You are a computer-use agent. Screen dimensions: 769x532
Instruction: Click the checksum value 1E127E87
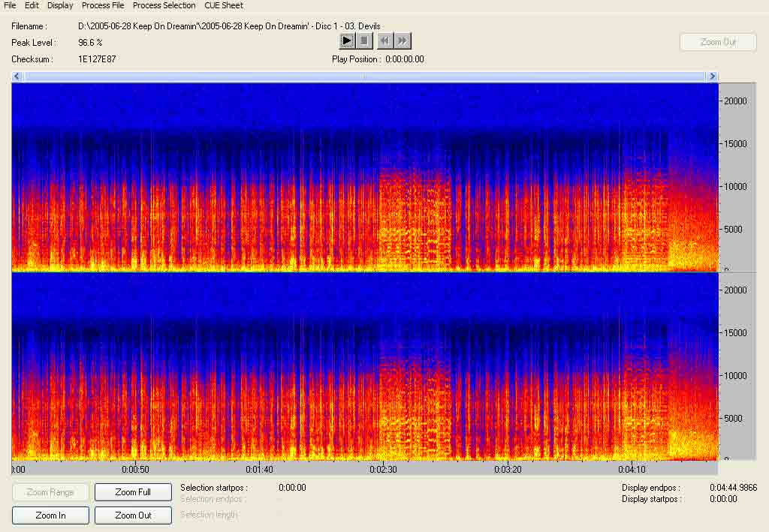(x=97, y=59)
